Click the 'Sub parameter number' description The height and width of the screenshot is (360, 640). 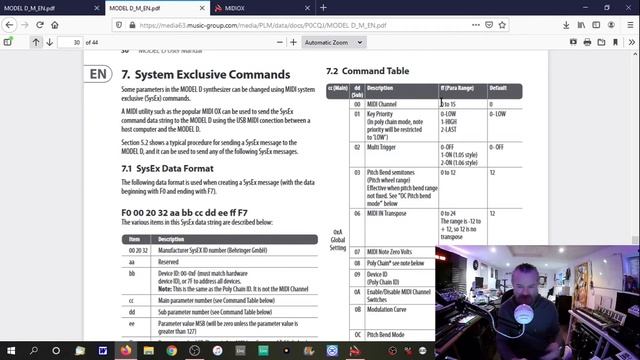215,312
